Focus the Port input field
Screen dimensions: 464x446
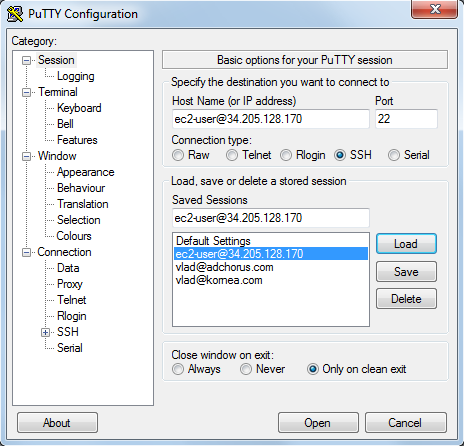click(406, 119)
